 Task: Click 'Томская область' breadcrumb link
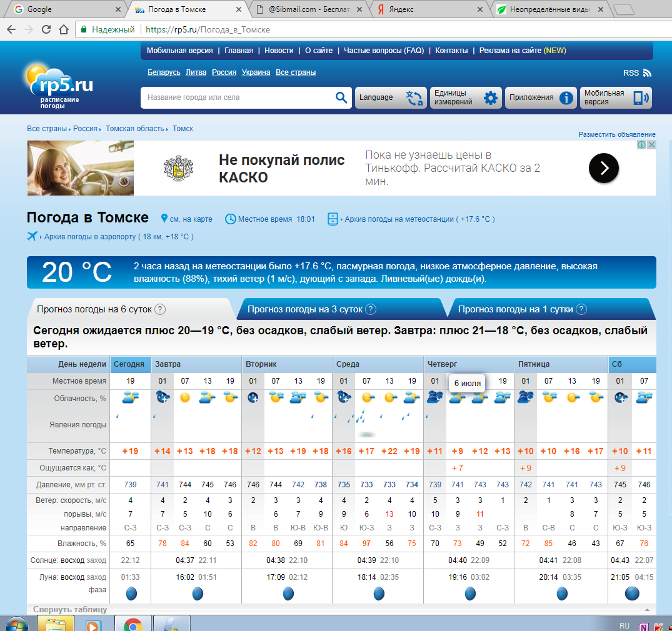tap(135, 129)
